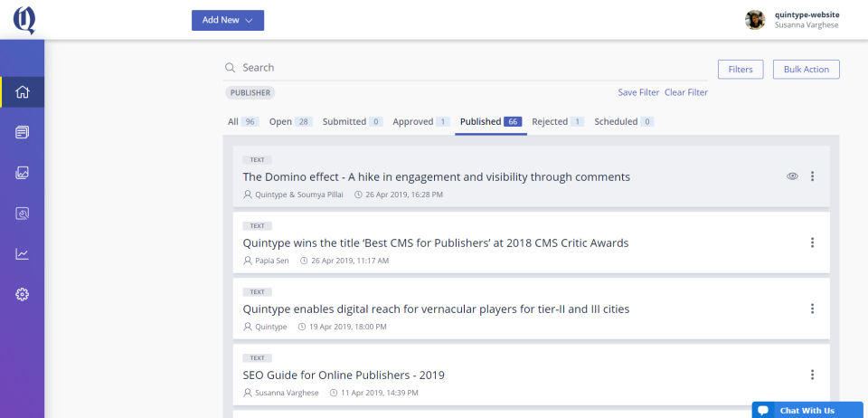The width and height of the screenshot is (868, 418).
Task: Open the stories list sidebar icon
Action: point(23,132)
